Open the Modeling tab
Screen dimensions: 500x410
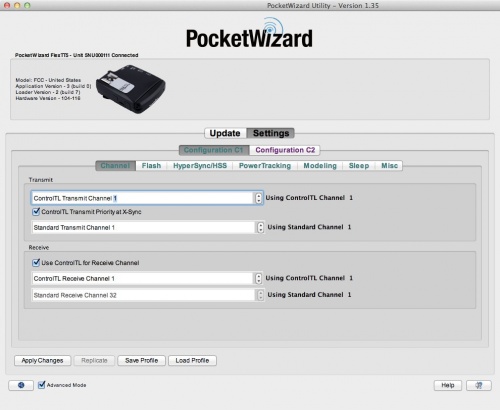tap(320, 166)
